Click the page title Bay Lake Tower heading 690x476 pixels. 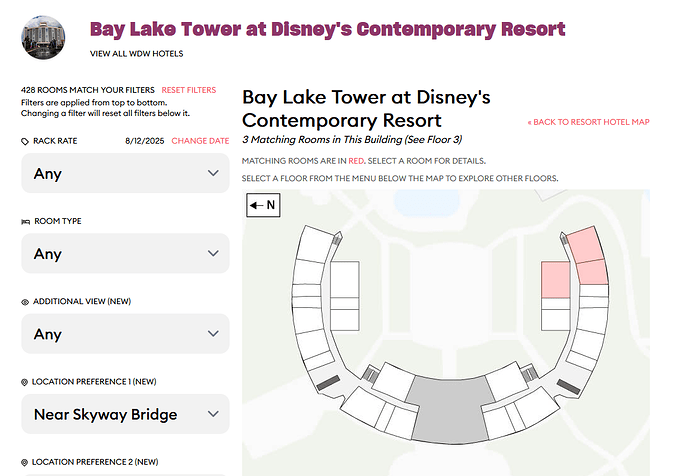[x=327, y=29]
